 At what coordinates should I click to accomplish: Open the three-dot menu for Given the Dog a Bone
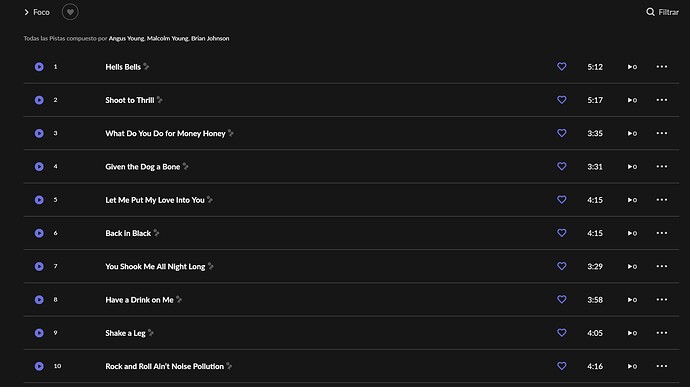[x=662, y=166]
